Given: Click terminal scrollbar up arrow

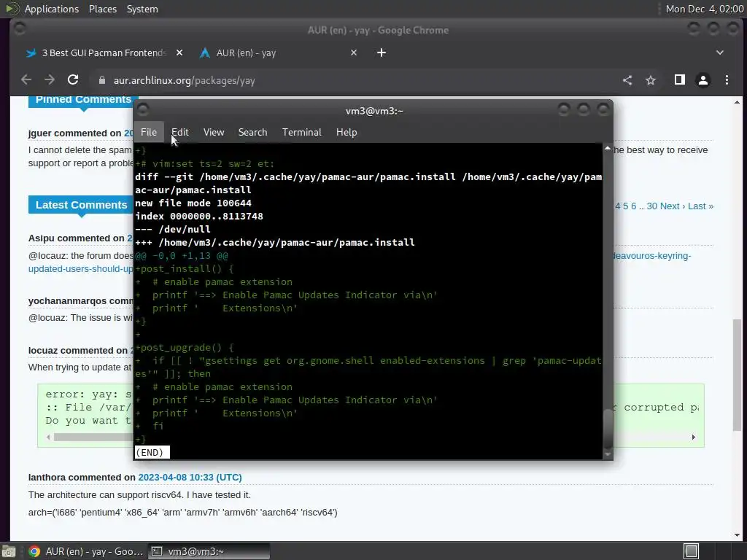Looking at the screenshot, I should 608,149.
